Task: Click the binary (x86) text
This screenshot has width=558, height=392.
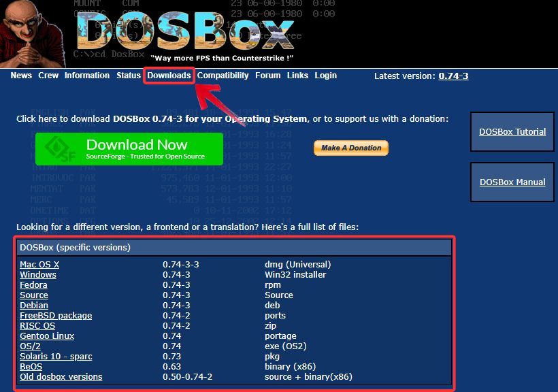Action: pyautogui.click(x=291, y=367)
